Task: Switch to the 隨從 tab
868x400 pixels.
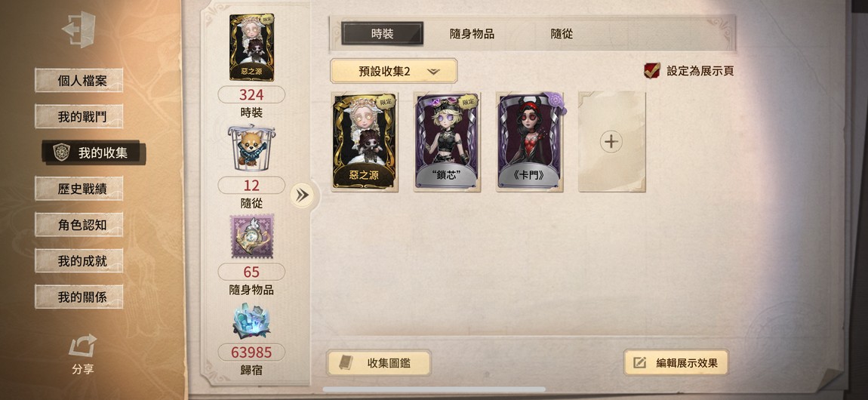Action: [x=562, y=34]
